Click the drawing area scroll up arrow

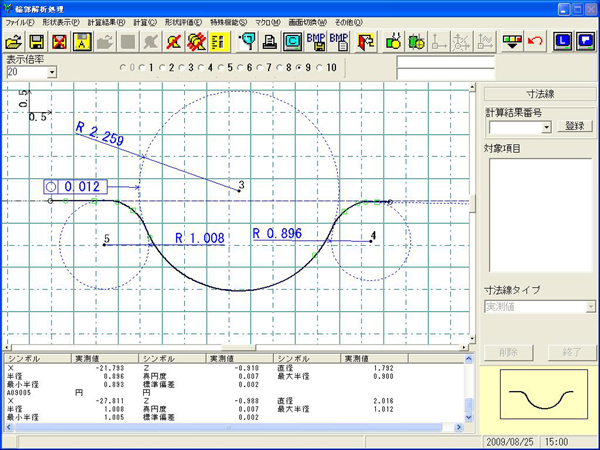472,87
